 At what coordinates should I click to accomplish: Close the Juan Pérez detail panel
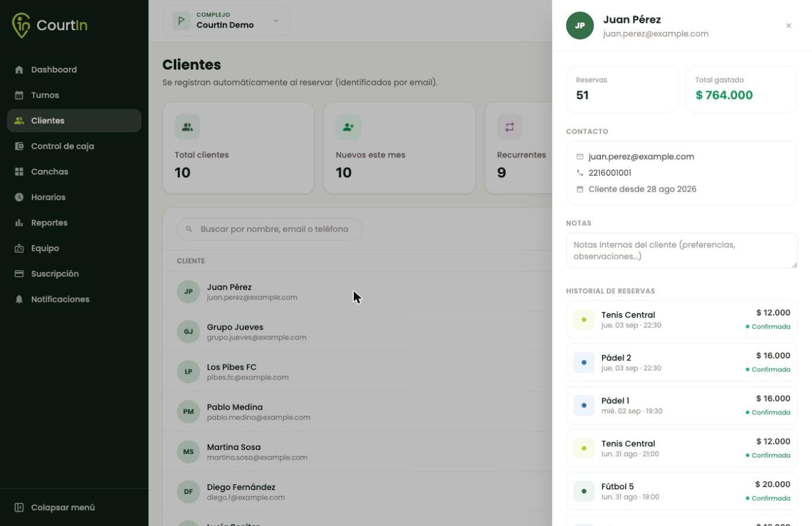pos(788,25)
